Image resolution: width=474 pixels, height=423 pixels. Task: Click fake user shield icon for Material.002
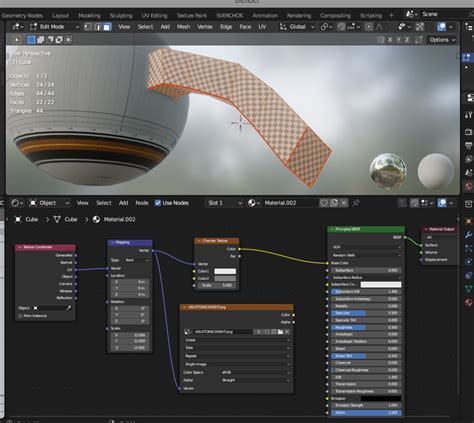point(324,203)
